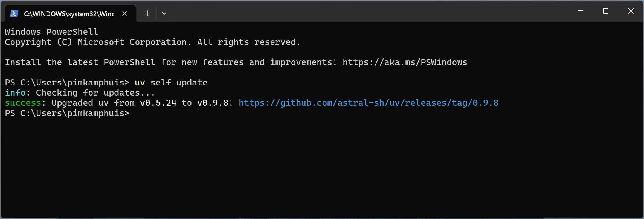Expand the new tab profile dropdown

click(x=164, y=13)
